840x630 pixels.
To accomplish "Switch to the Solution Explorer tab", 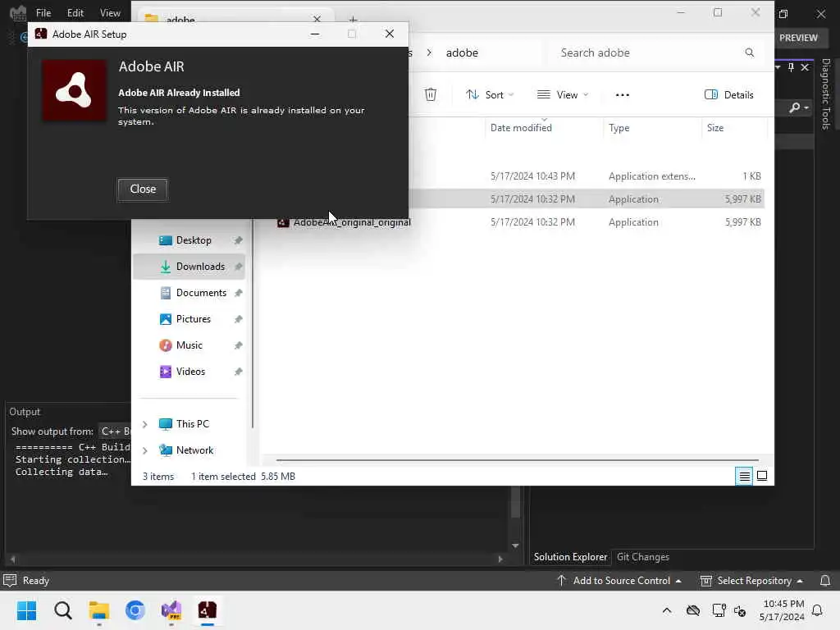I will click(x=570, y=557).
